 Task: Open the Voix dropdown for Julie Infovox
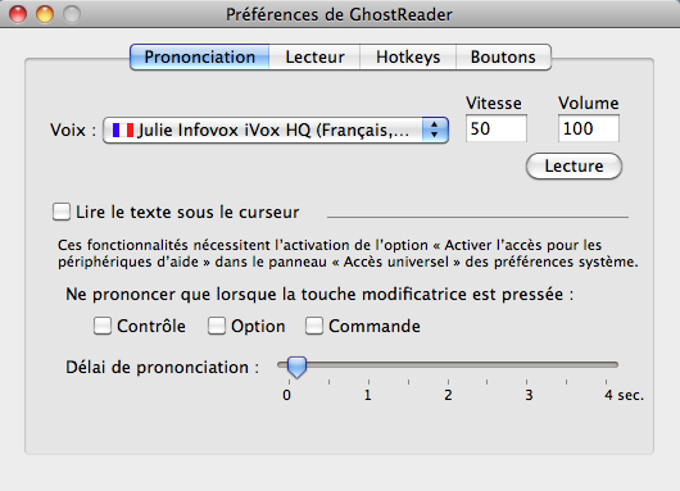pos(276,130)
